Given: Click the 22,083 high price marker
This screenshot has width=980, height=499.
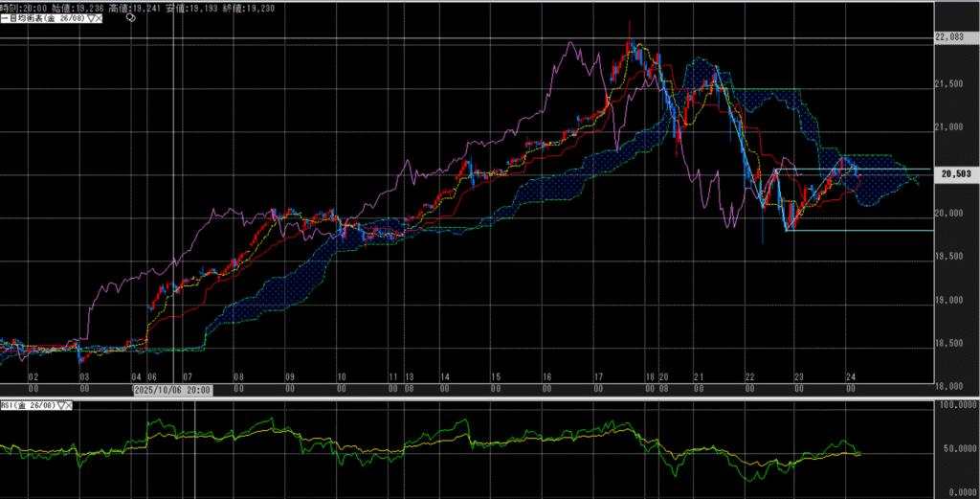Looking at the screenshot, I should (x=951, y=37).
